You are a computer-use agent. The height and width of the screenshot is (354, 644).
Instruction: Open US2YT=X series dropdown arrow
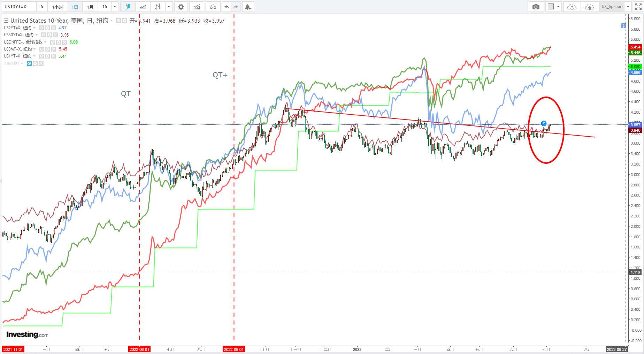[x=34, y=28]
